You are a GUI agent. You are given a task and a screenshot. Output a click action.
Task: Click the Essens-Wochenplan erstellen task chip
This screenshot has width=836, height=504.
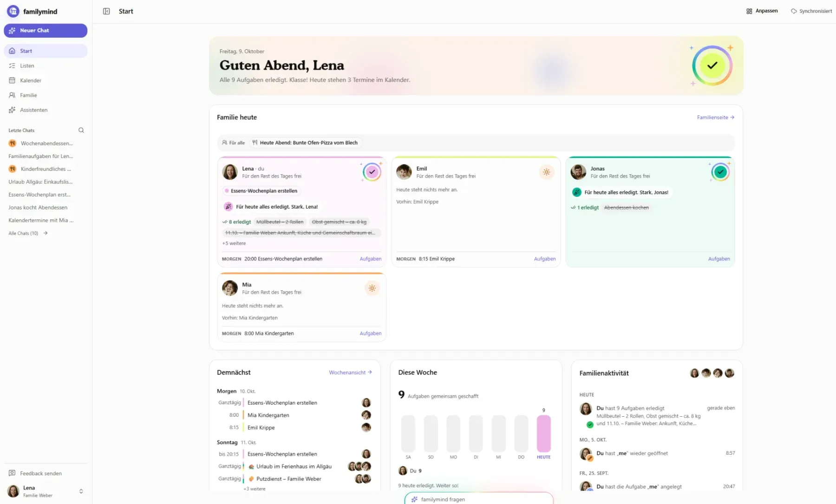click(x=261, y=191)
